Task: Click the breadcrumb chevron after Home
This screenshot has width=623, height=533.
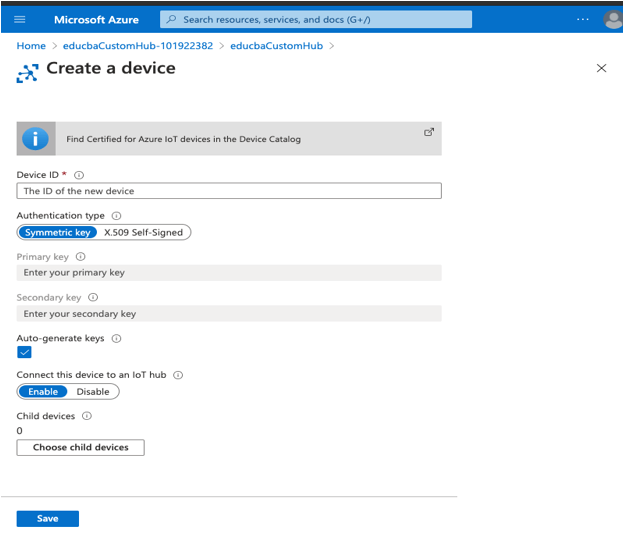Action: 55,46
